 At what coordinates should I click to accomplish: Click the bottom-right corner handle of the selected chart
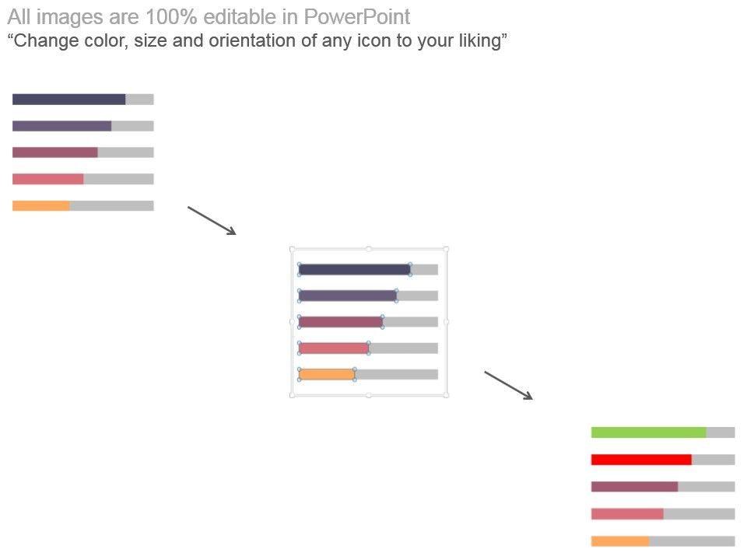(446, 395)
